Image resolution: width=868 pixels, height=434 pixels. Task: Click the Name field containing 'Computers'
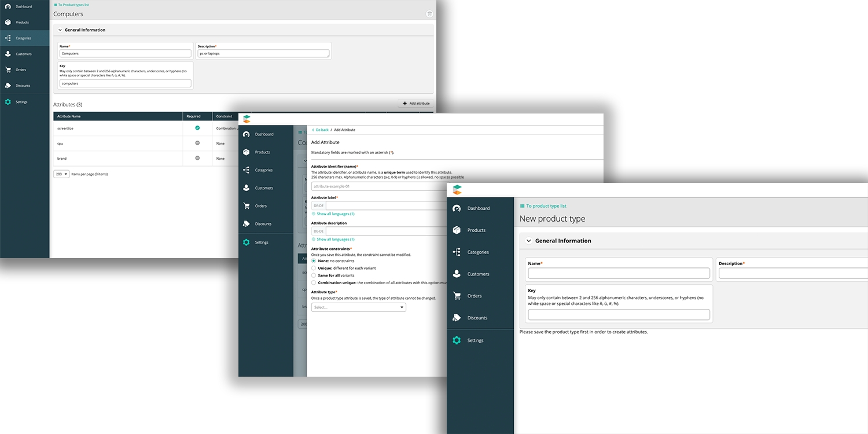[125, 53]
